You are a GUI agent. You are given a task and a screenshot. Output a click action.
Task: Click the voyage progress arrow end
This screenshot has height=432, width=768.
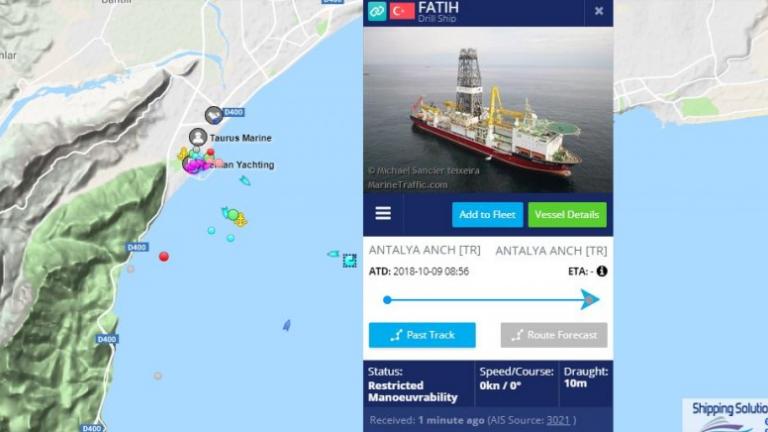[x=590, y=299]
